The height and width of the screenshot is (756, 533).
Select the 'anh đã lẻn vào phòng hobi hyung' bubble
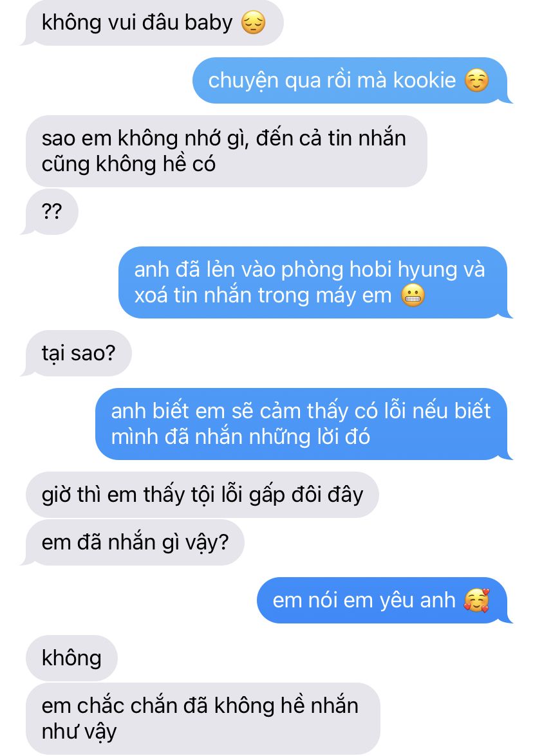point(315,282)
